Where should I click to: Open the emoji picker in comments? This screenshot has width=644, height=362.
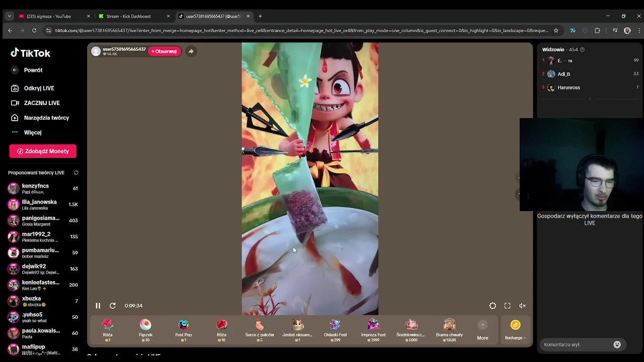coord(617,344)
